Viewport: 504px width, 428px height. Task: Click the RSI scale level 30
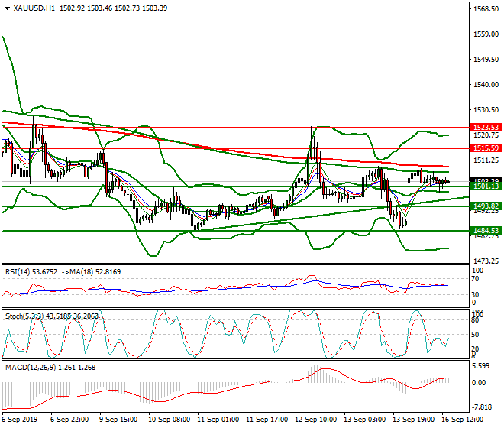pyautogui.click(x=475, y=295)
